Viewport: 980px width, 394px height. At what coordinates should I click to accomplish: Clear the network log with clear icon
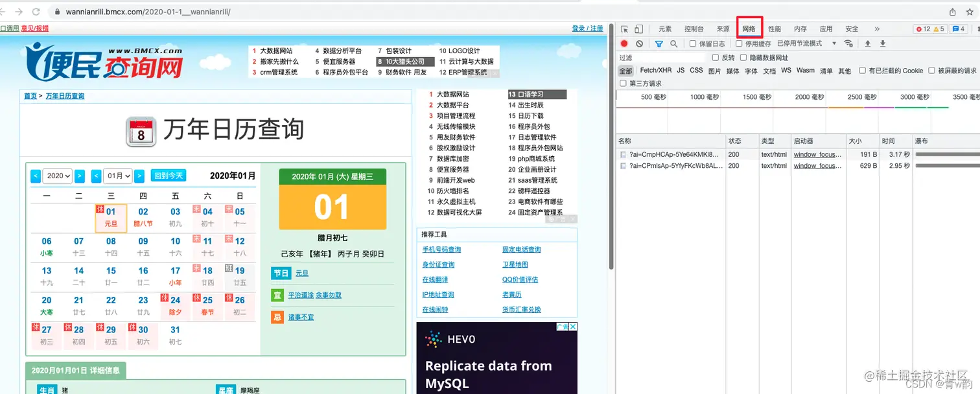click(640, 43)
